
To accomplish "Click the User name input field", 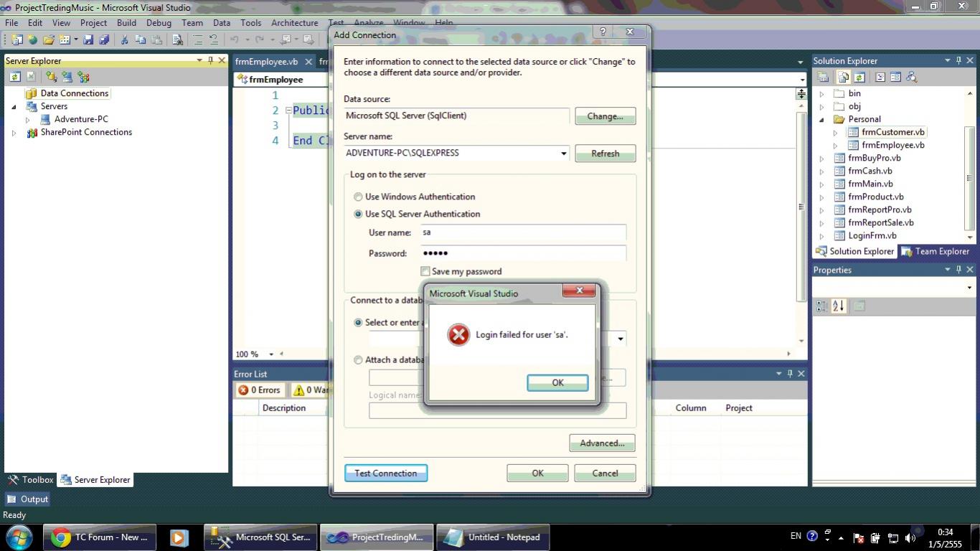I will click(x=523, y=232).
